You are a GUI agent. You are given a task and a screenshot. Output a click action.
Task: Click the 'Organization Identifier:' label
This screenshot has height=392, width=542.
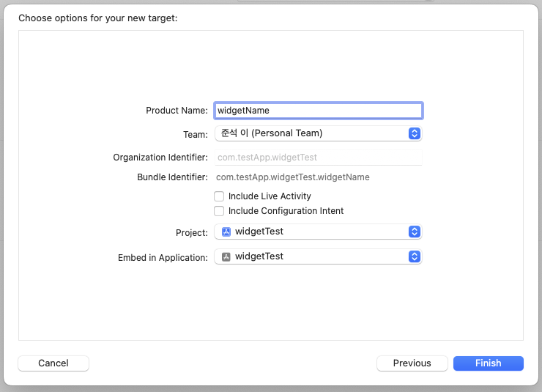click(160, 158)
